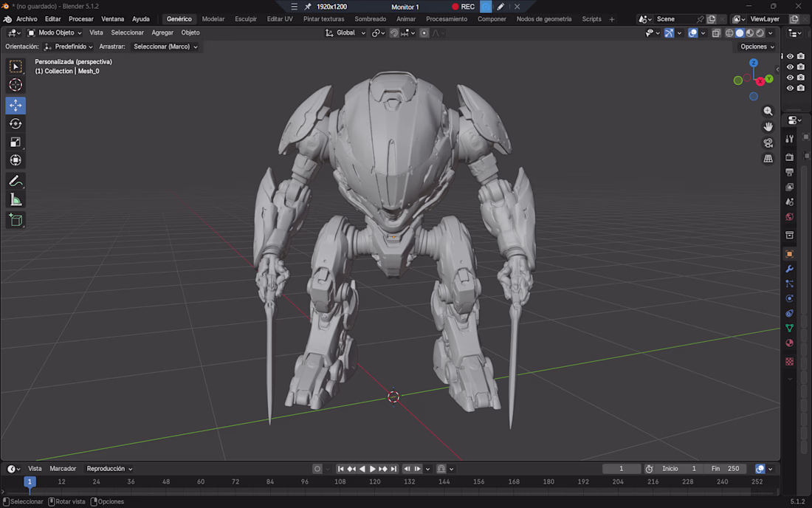812x508 pixels.
Task: Open the Modifiers wrench properties tab
Action: [789, 269]
